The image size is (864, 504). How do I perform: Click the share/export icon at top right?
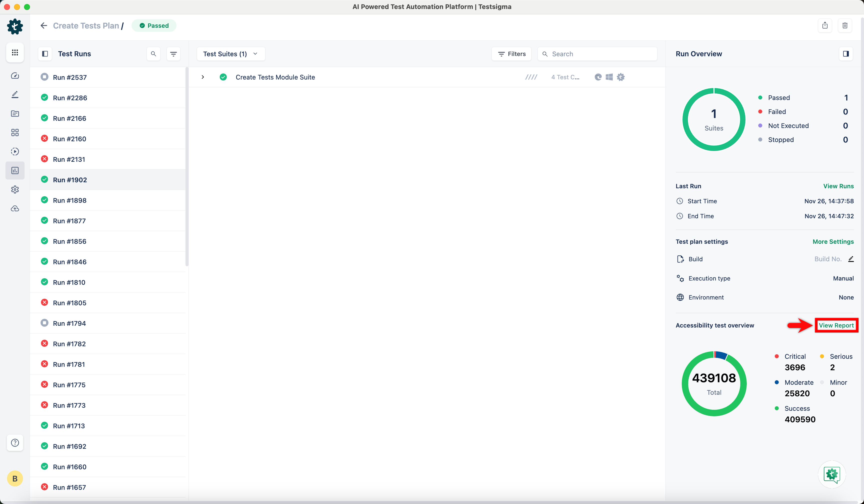[825, 25]
